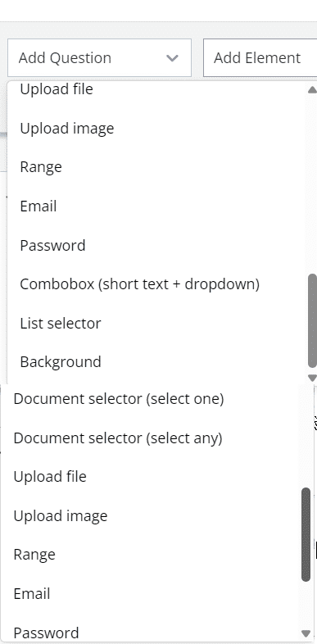The height and width of the screenshot is (644, 317).
Task: Choose the List selector option
Action: coord(61,324)
